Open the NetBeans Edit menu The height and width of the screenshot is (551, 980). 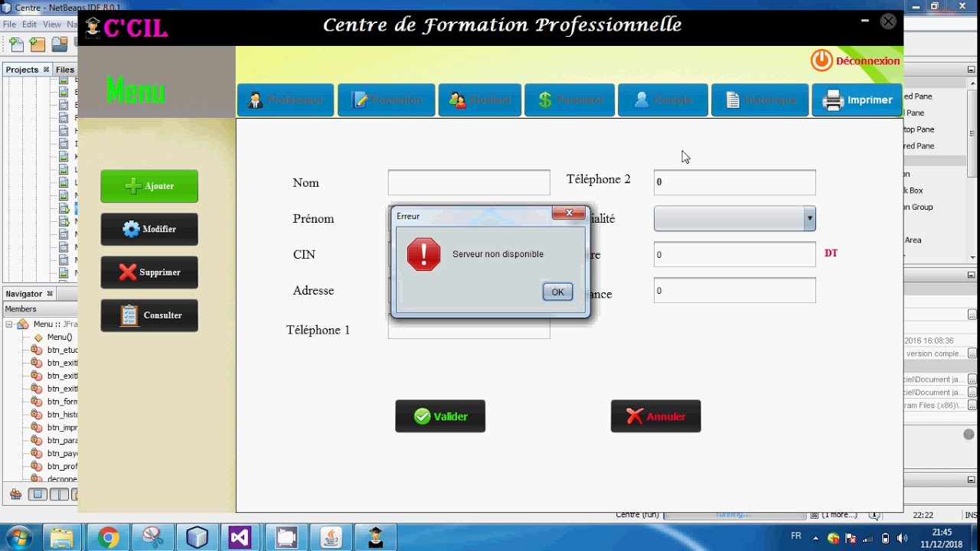(29, 24)
